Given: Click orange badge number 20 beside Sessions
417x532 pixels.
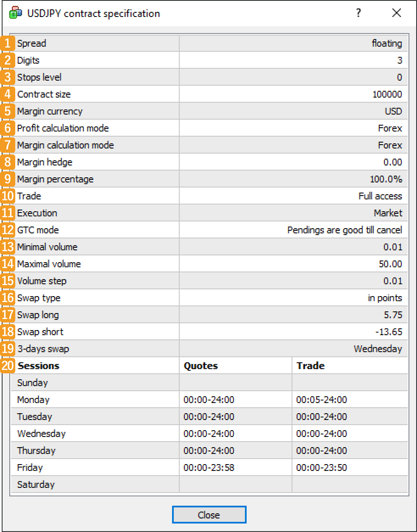Looking at the screenshot, I should [x=8, y=366].
